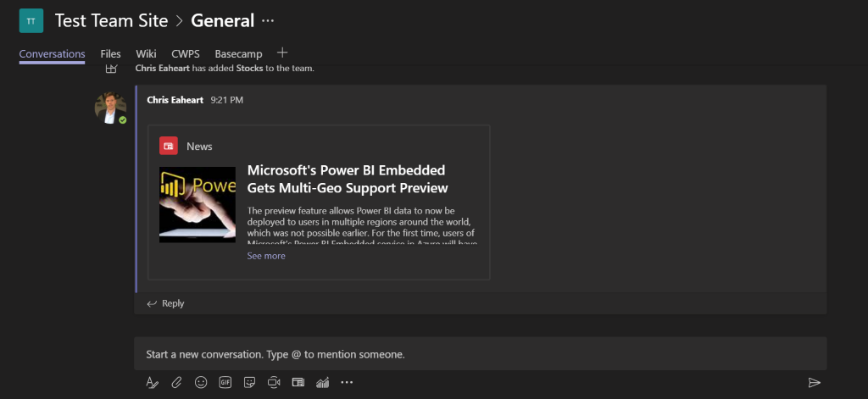This screenshot has height=399, width=868.
Task: Open the text Format options icon
Action: click(153, 383)
